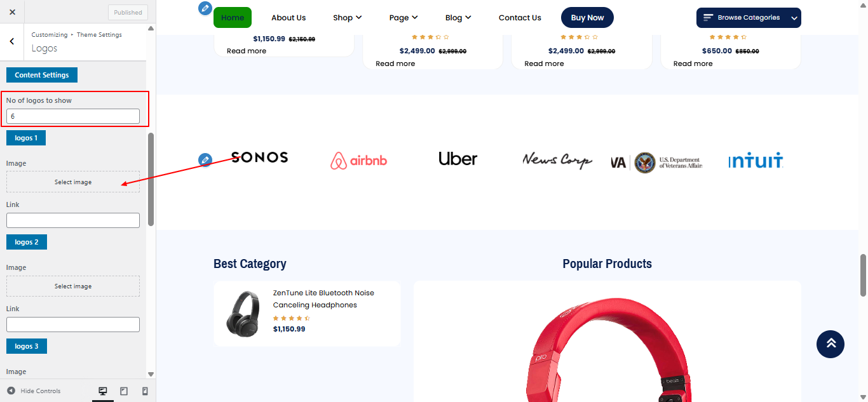Open the logos 2 settings section
The height and width of the screenshot is (402, 868).
(26, 241)
